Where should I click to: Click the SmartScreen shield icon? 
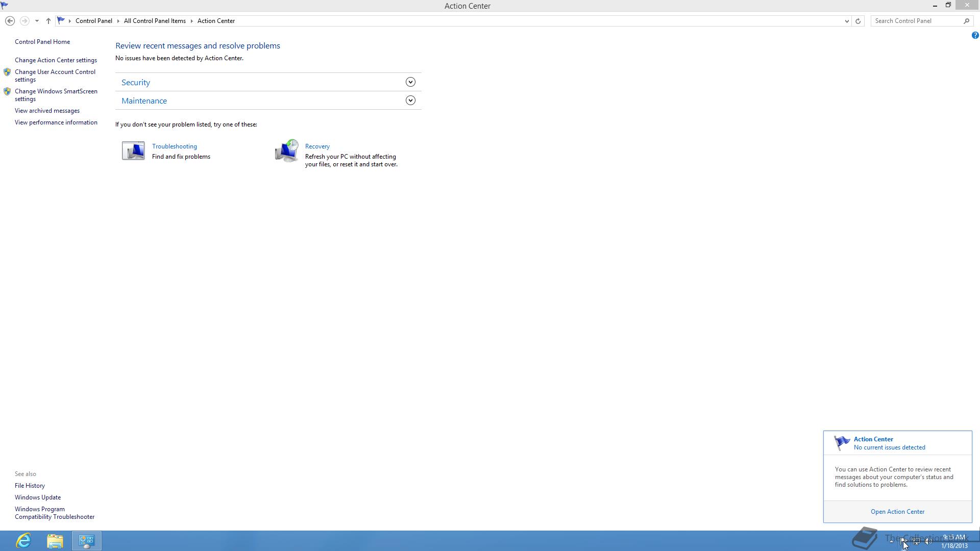(7, 92)
